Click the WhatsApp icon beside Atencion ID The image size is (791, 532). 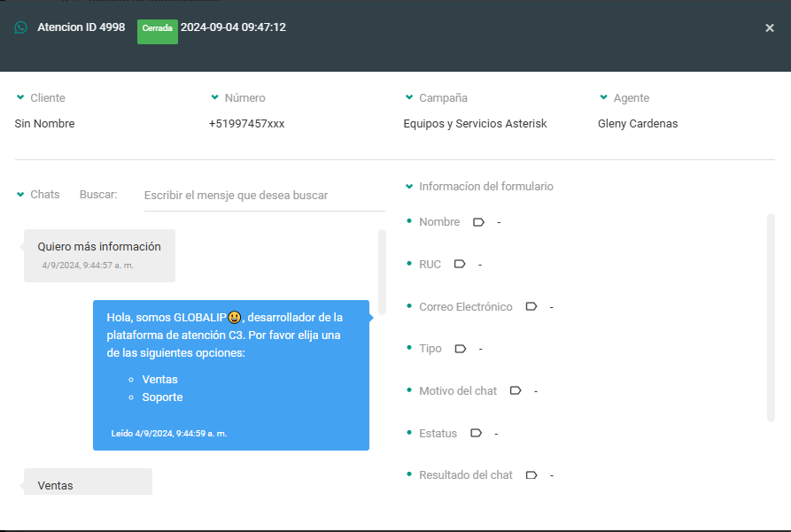pos(20,27)
